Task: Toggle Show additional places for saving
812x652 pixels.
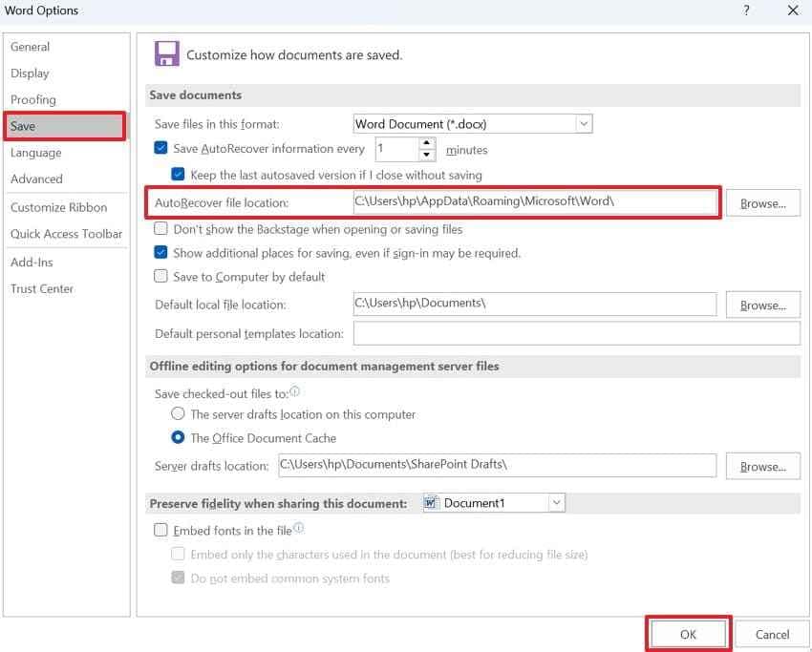Action: pyautogui.click(x=160, y=253)
